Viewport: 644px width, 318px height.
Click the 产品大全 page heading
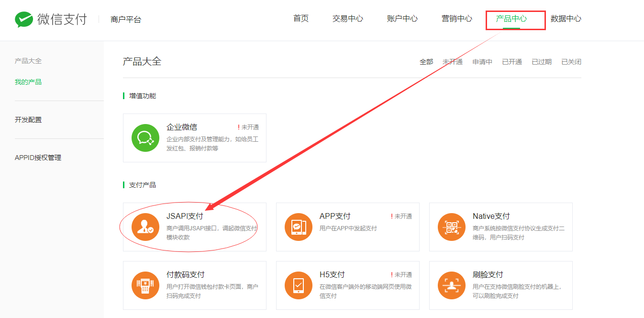142,61
